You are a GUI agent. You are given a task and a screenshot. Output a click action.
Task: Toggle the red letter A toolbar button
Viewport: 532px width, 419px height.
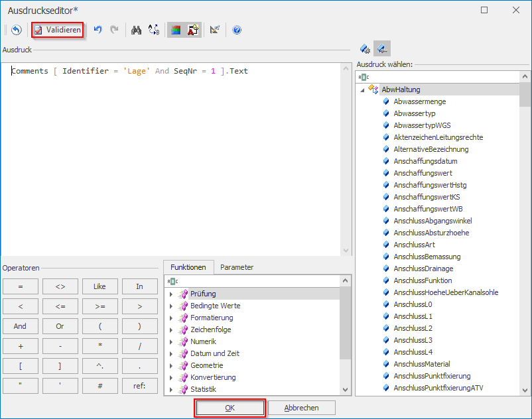[193, 30]
